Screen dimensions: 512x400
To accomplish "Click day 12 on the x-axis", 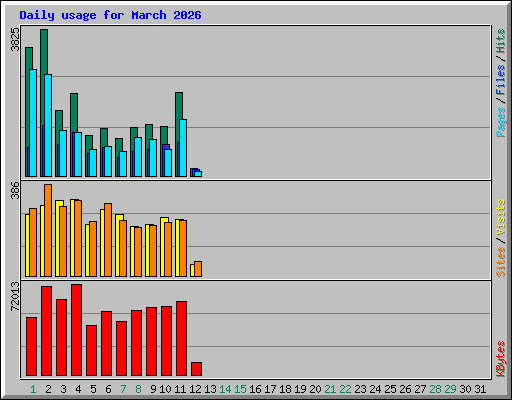I will point(195,389).
